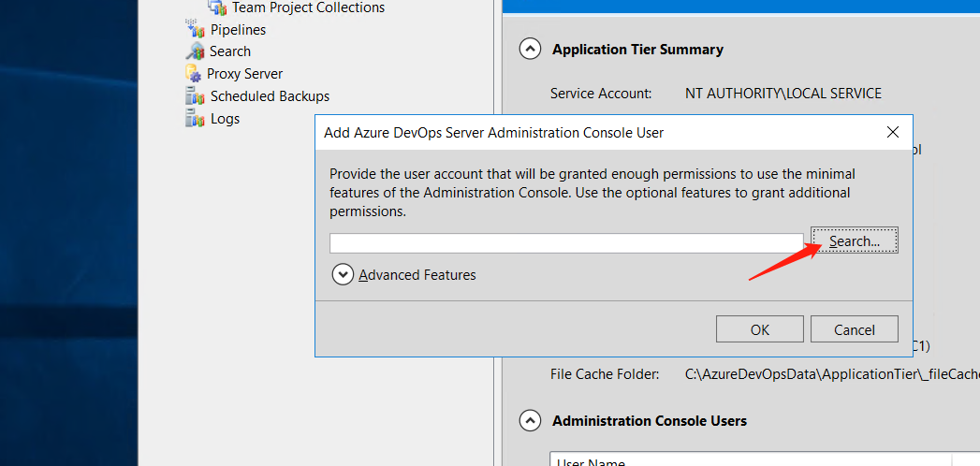Open Proxy Server node
The height and width of the screenshot is (466, 980).
245,74
